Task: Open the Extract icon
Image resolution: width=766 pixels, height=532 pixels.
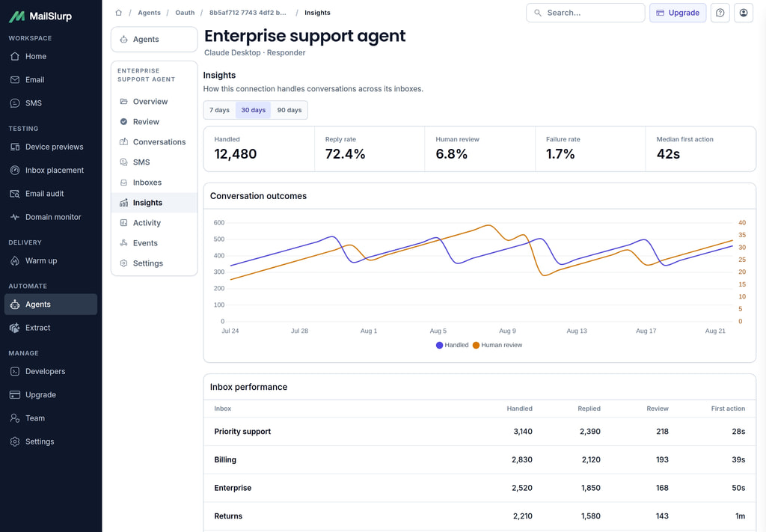Action: pyautogui.click(x=15, y=328)
